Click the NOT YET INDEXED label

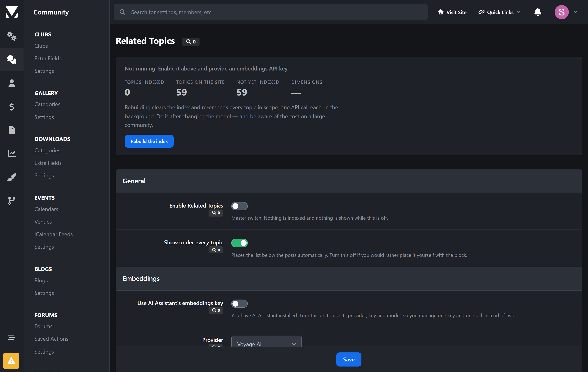tap(258, 82)
